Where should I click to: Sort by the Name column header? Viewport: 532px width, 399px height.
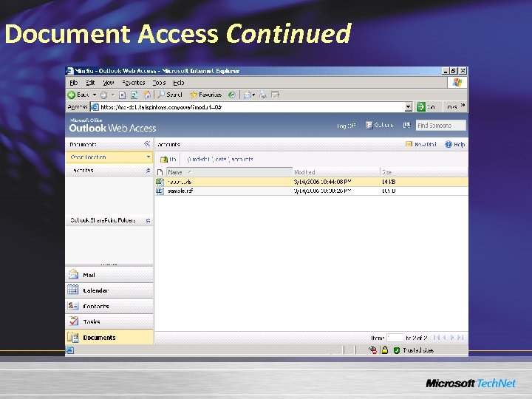[229, 172]
